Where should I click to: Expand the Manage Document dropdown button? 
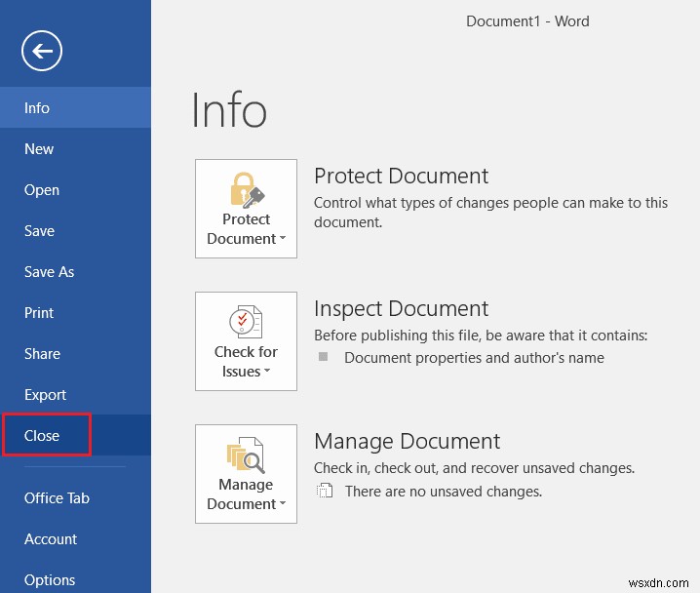[246, 474]
